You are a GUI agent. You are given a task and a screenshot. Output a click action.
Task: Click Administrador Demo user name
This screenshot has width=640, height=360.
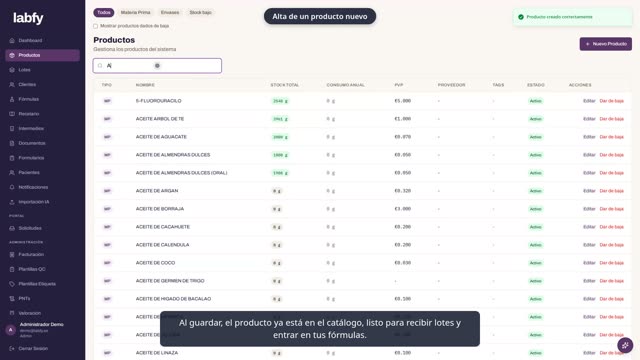[x=42, y=324]
